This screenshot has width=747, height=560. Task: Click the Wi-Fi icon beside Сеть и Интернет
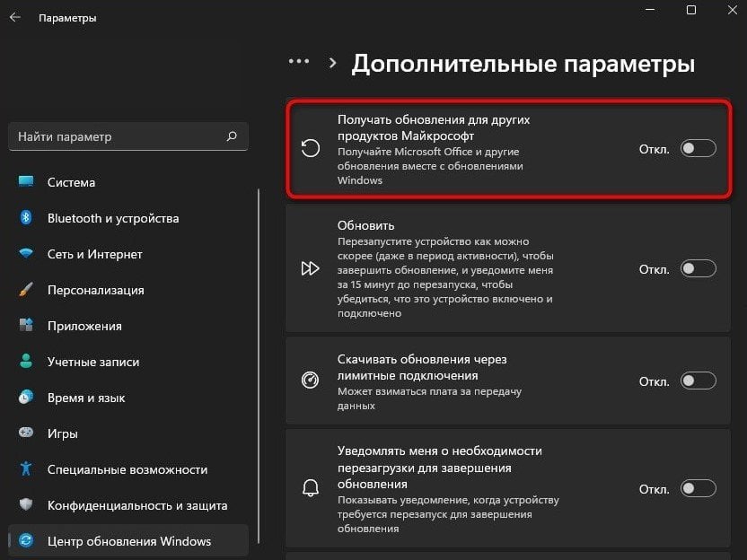click(x=26, y=253)
